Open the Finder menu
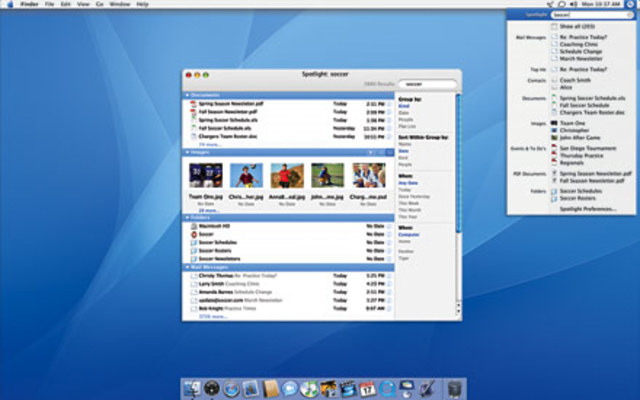The image size is (640, 400). click(29, 4)
